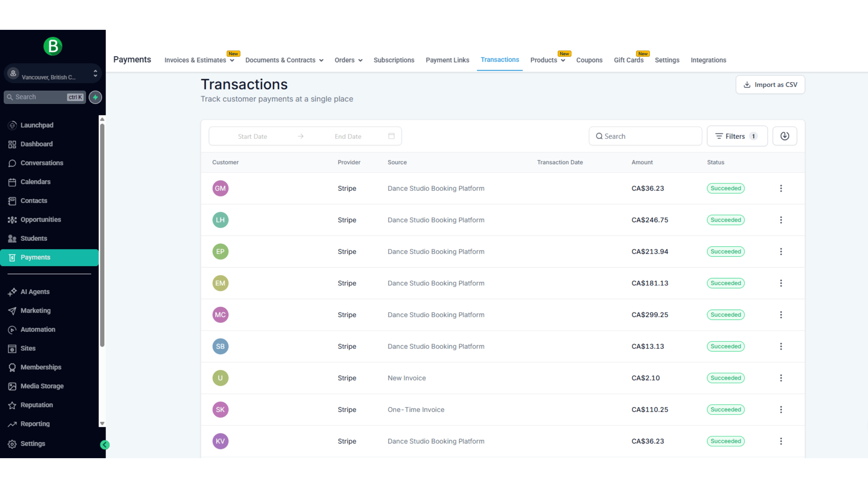Open the Filters panel

coord(737,136)
